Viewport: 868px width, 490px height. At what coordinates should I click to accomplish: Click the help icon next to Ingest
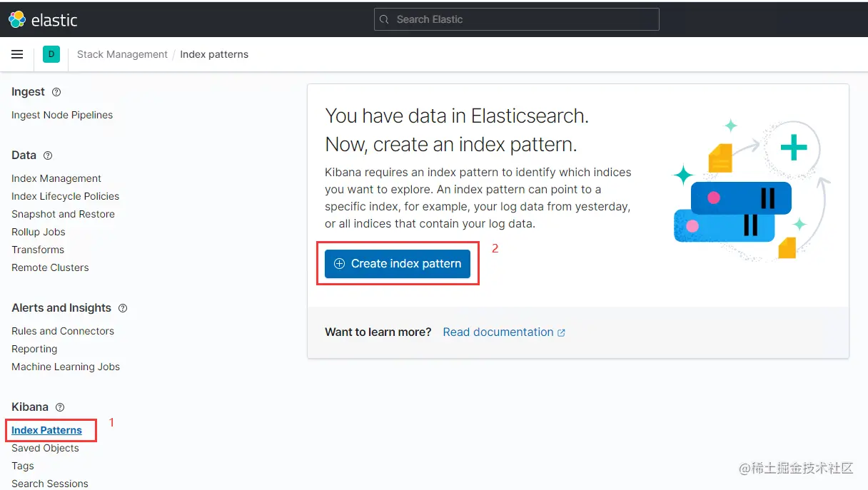56,92
